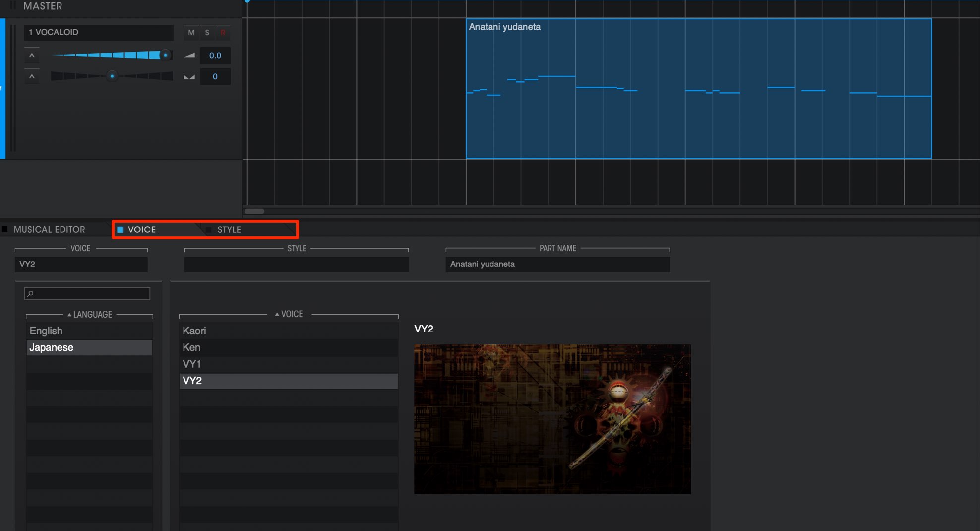980x531 pixels.
Task: Switch to the MUSICAL EDITOR tab
Action: [x=49, y=230]
